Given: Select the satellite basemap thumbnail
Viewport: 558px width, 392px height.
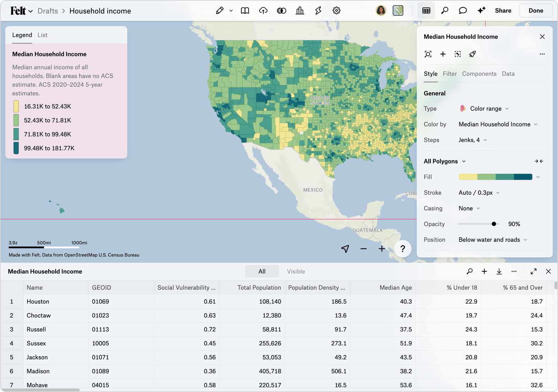Looking at the screenshot, I should 398,11.
